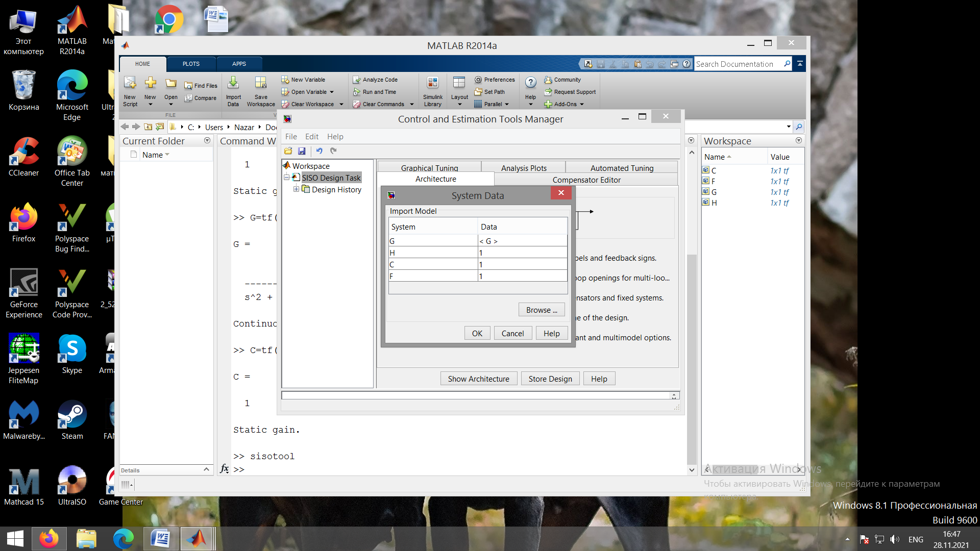Click the Search Documentation magnifier icon
This screenshot has height=551, width=980.
787,64
